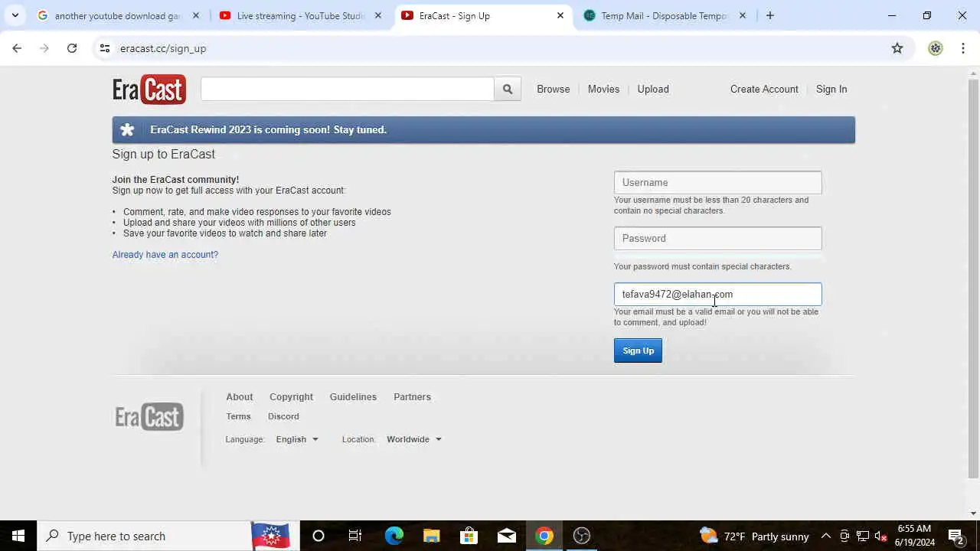Close the Live streaming YouTube Studio tab
This screenshot has width=980, height=551.
(x=377, y=15)
